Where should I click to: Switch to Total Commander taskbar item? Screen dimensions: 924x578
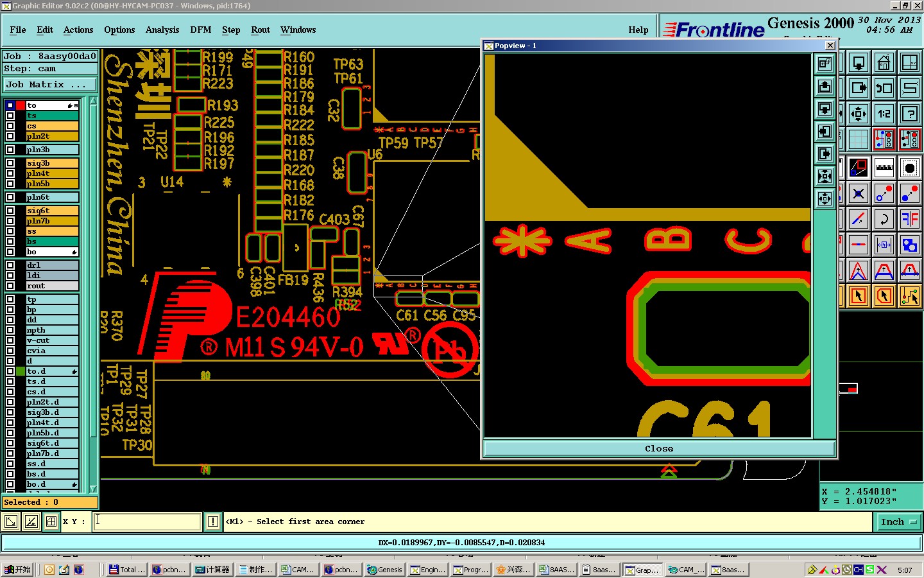click(127, 570)
